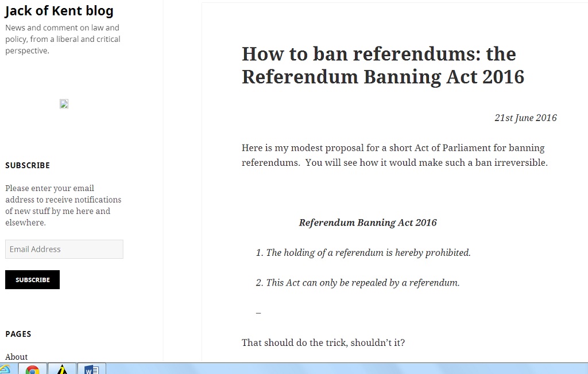This screenshot has height=374, width=588.
Task: Click the Jack of Kent blog title
Action: 59,11
